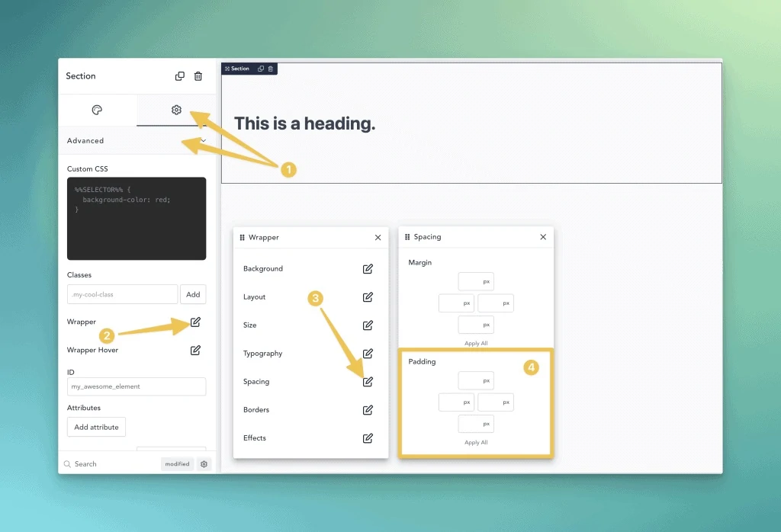Open the Wrapper edit icon

(195, 322)
